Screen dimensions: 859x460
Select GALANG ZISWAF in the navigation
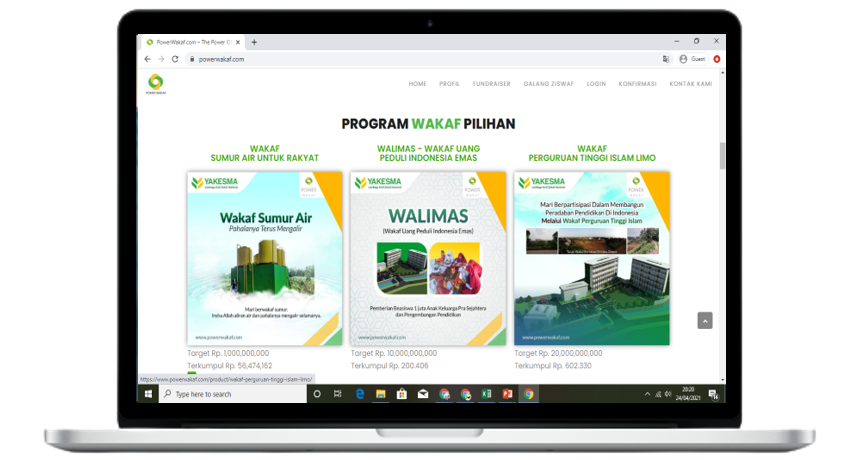[548, 84]
